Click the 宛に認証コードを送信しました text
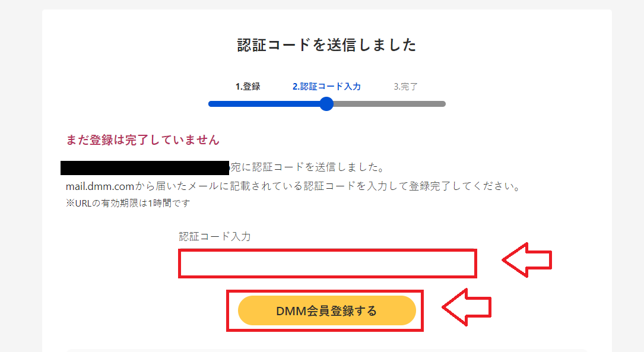644x352 pixels. point(307,167)
